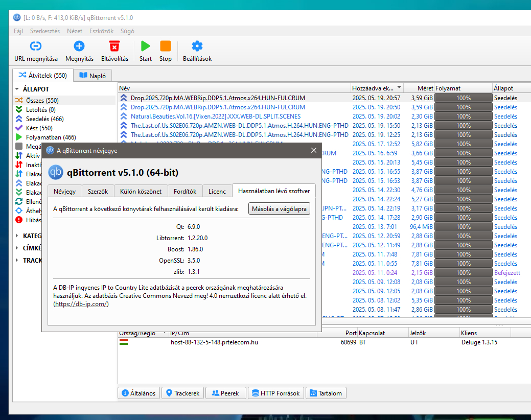Click the Eltávolítás trash icon

coord(114,46)
